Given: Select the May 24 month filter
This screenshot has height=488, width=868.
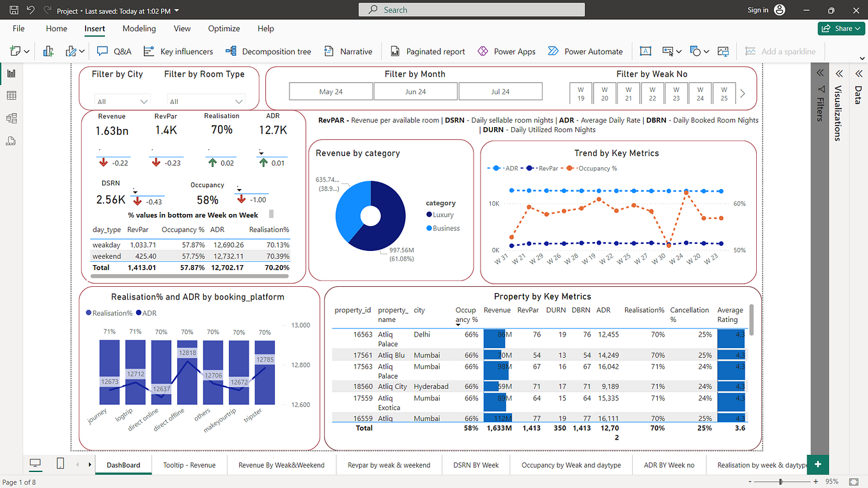Looking at the screenshot, I should tap(330, 91).
